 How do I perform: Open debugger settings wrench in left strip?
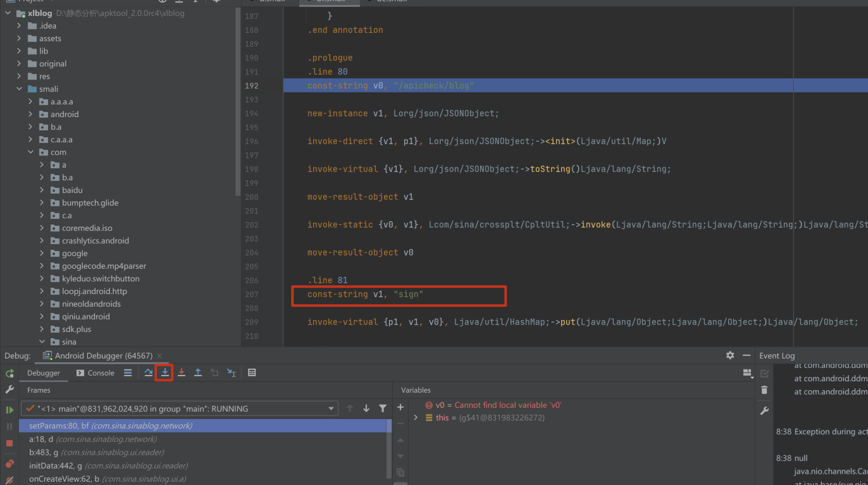coord(9,390)
